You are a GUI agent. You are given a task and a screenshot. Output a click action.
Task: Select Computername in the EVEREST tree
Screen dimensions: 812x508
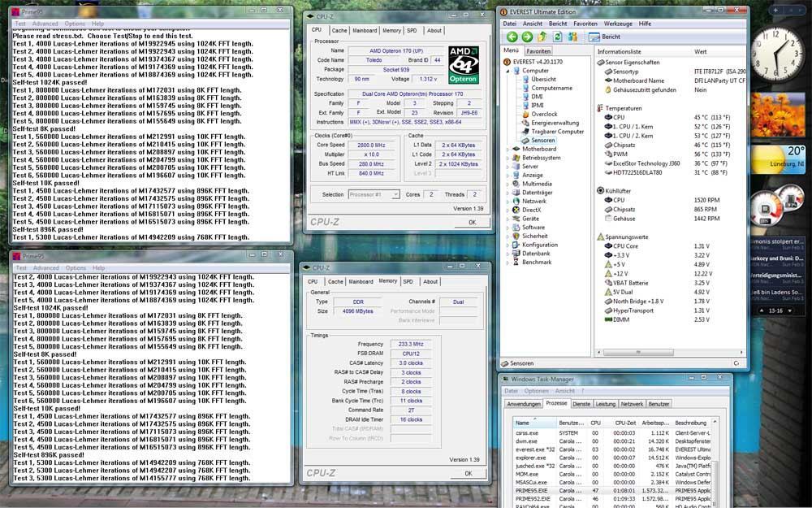coord(546,88)
